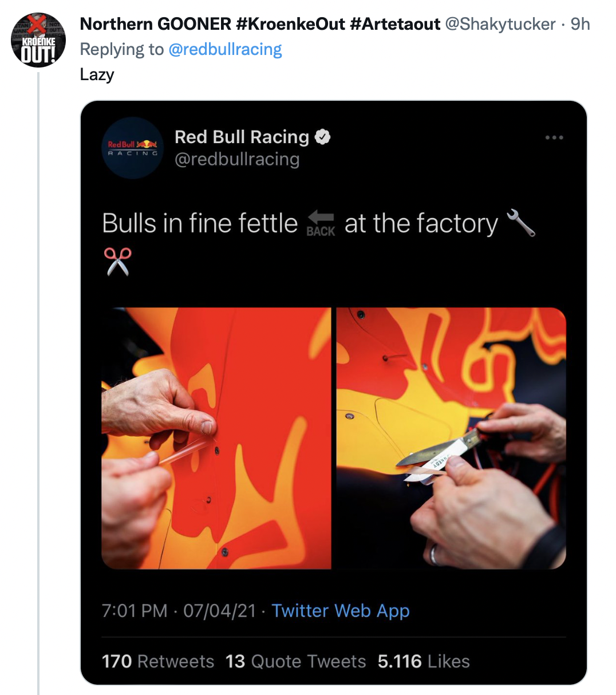View the 170 Retweets list
The image size is (616, 695).
point(158,661)
